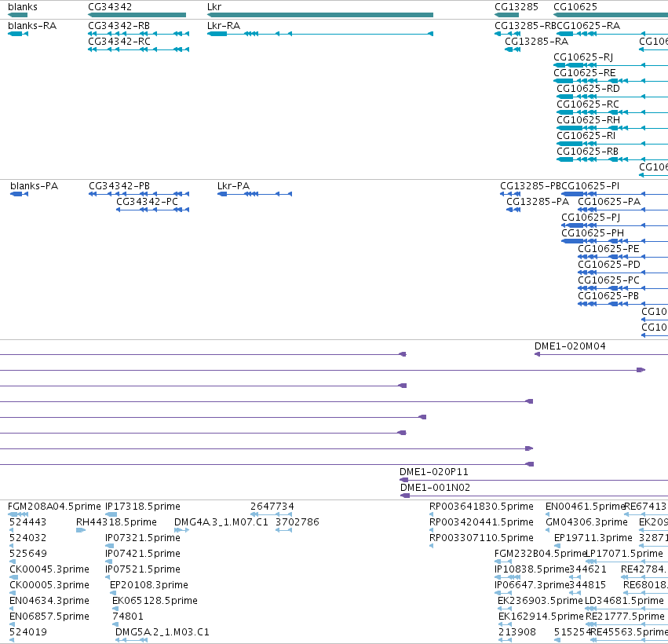Click the DMG5A2_1.M03.C1 EST label
This screenshot has height=644, width=668.
162,633
